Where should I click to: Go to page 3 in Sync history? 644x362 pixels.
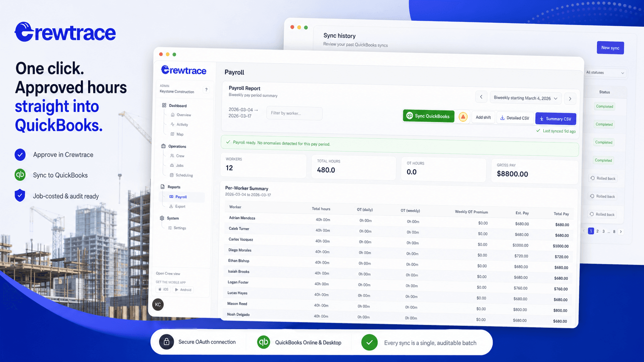click(x=604, y=231)
